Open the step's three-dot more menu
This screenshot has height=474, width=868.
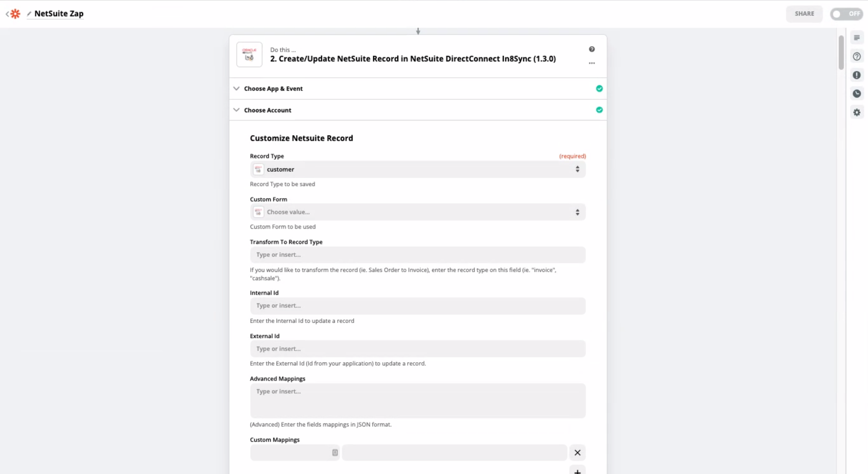click(x=592, y=63)
